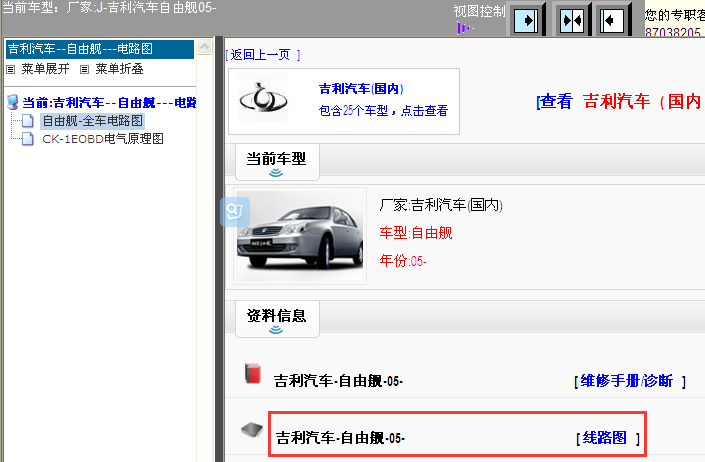Open CK-1EOBD电气原理图 in the tree

103,139
